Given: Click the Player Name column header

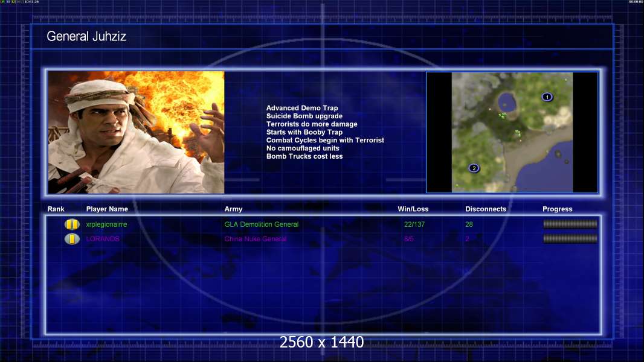Looking at the screenshot, I should 107,209.
